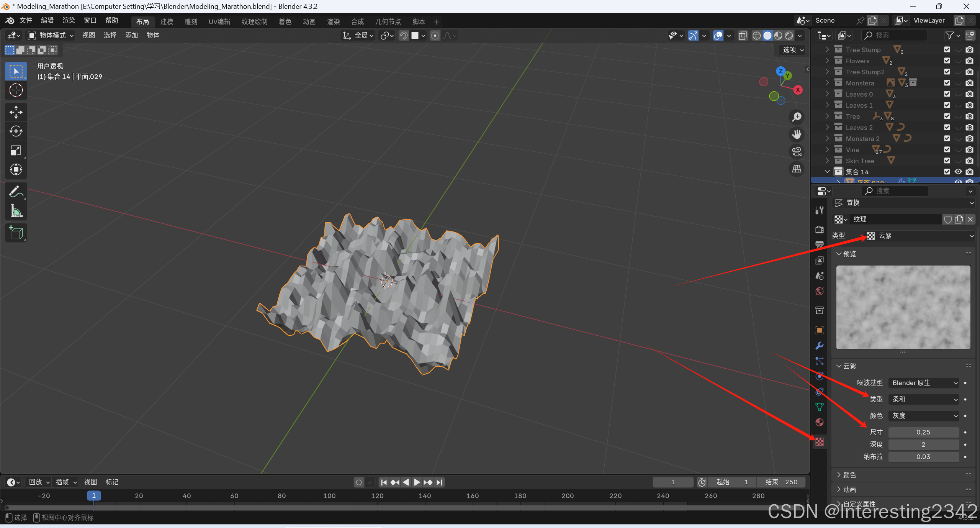
Task: Click the 选项 button in viewport
Action: point(793,50)
